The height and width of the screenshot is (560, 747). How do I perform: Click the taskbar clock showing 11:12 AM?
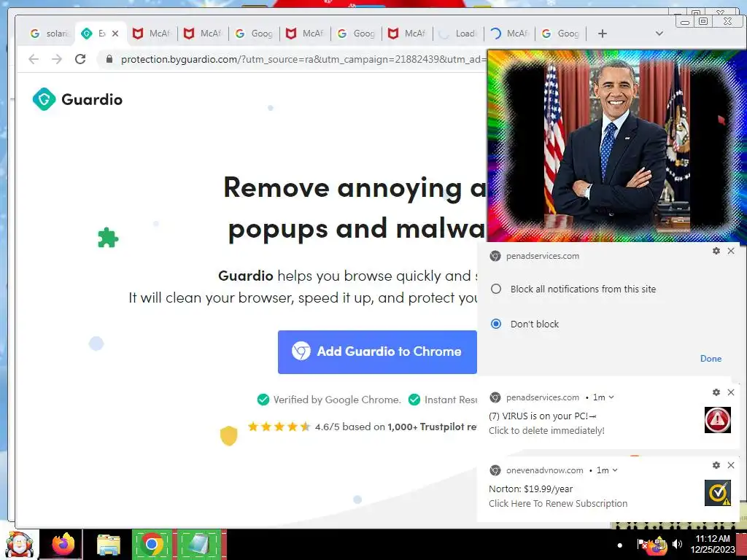coord(713,544)
